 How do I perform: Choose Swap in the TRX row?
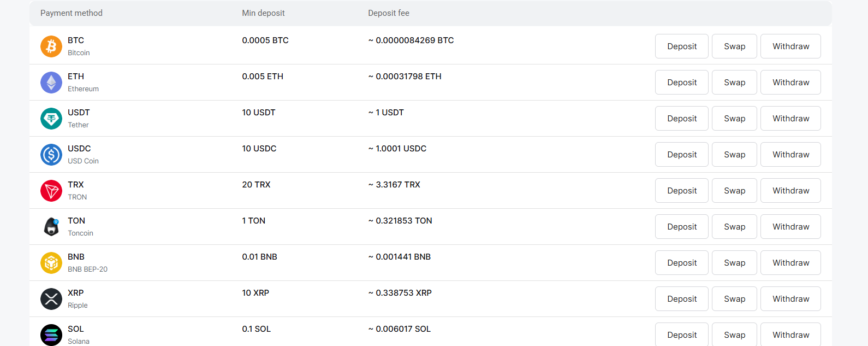[x=734, y=191]
